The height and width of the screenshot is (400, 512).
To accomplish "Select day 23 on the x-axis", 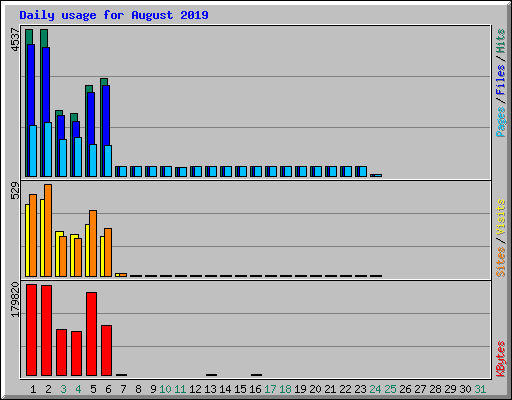I will click(x=360, y=389).
